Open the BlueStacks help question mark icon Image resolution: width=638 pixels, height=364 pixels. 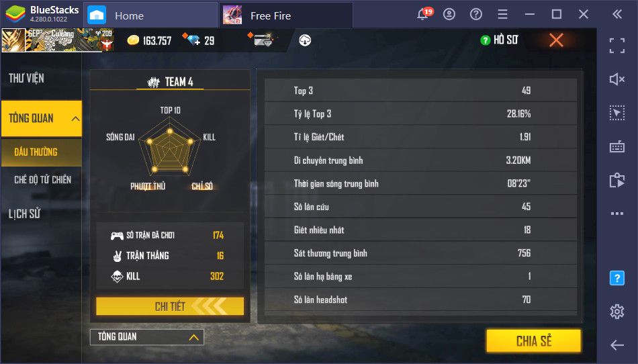pos(475,15)
